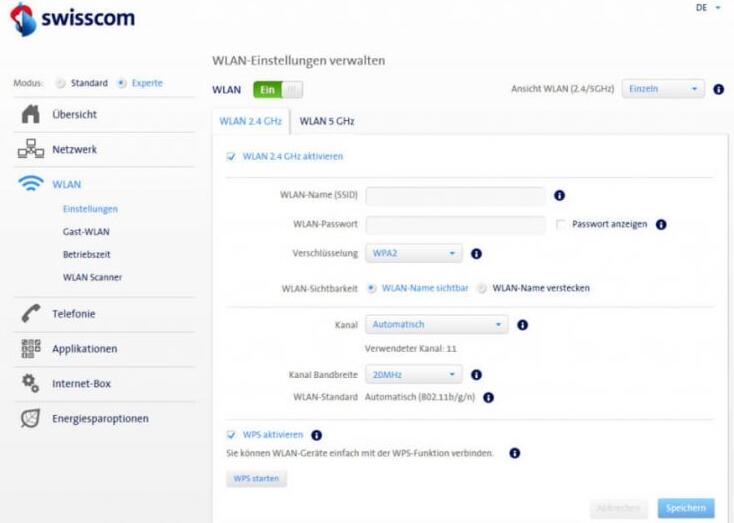Uncheck WLAN 2.4 GHz aktivieren
734x523 pixels.
231,156
